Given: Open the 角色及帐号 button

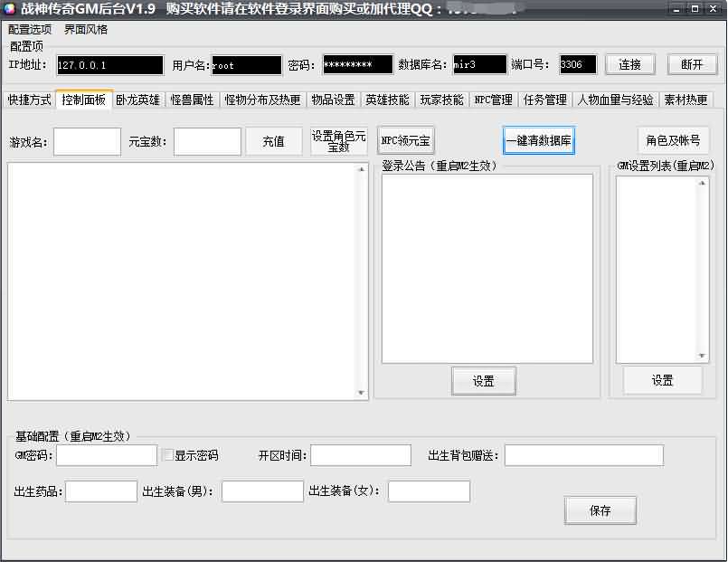Looking at the screenshot, I should coord(673,141).
